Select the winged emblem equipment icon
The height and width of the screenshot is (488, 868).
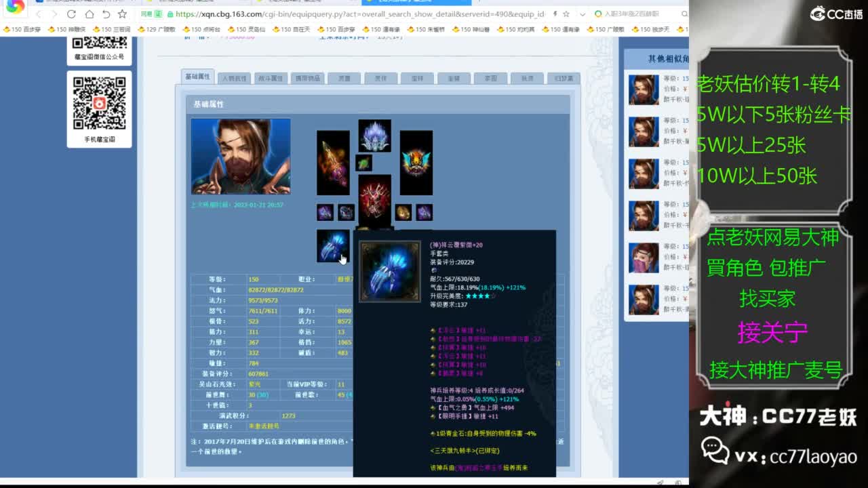(416, 163)
